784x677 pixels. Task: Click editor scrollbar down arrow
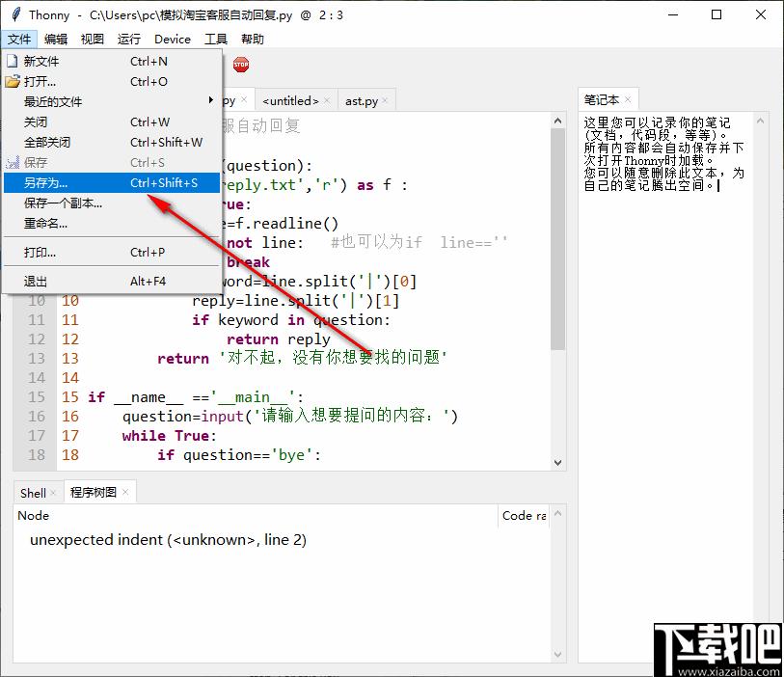[x=558, y=463]
